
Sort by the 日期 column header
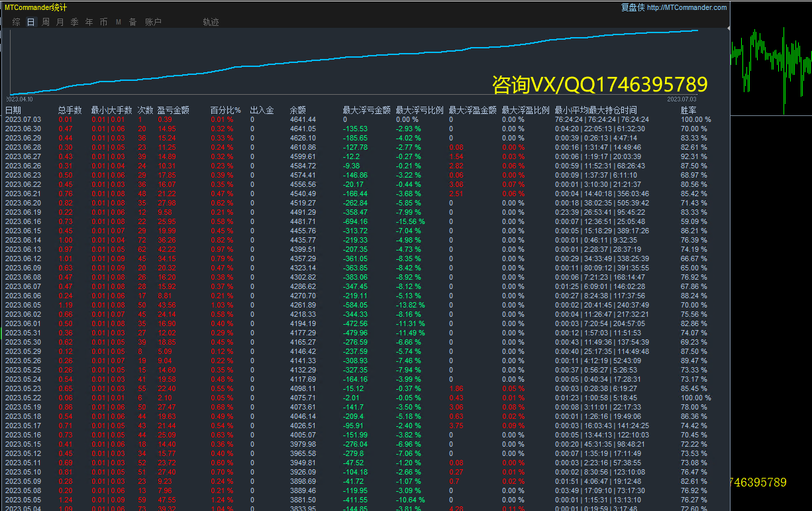[x=13, y=110]
